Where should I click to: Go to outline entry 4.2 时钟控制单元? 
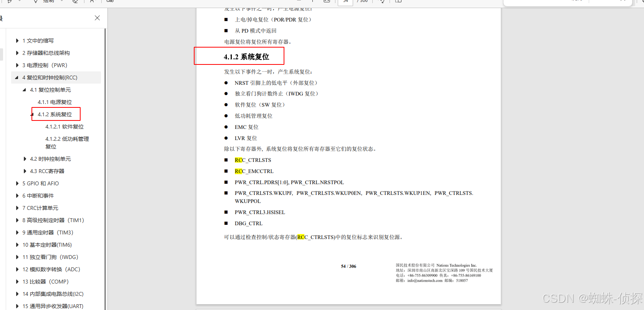[50, 159]
